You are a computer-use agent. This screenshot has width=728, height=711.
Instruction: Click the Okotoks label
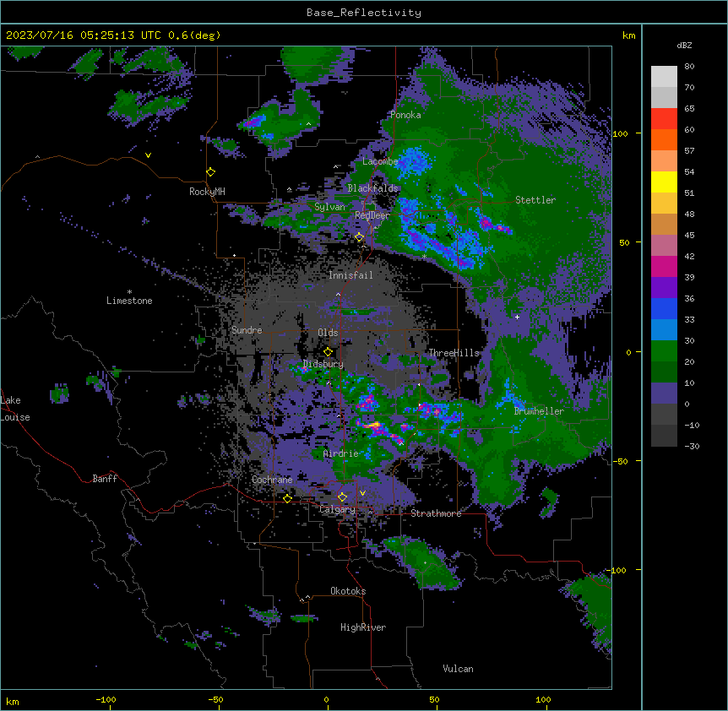tap(348, 591)
